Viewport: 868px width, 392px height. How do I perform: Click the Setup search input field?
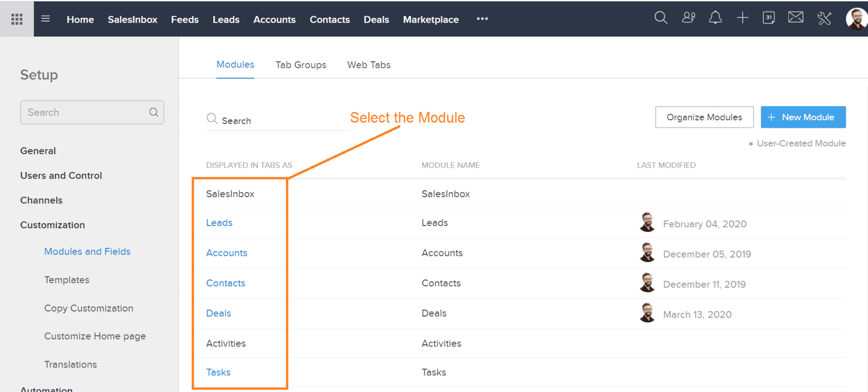pyautogui.click(x=92, y=112)
